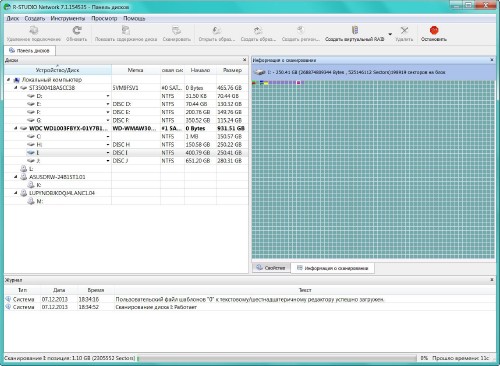Click the Create image toolbar icon
The image size is (500, 366).
[x=258, y=31]
